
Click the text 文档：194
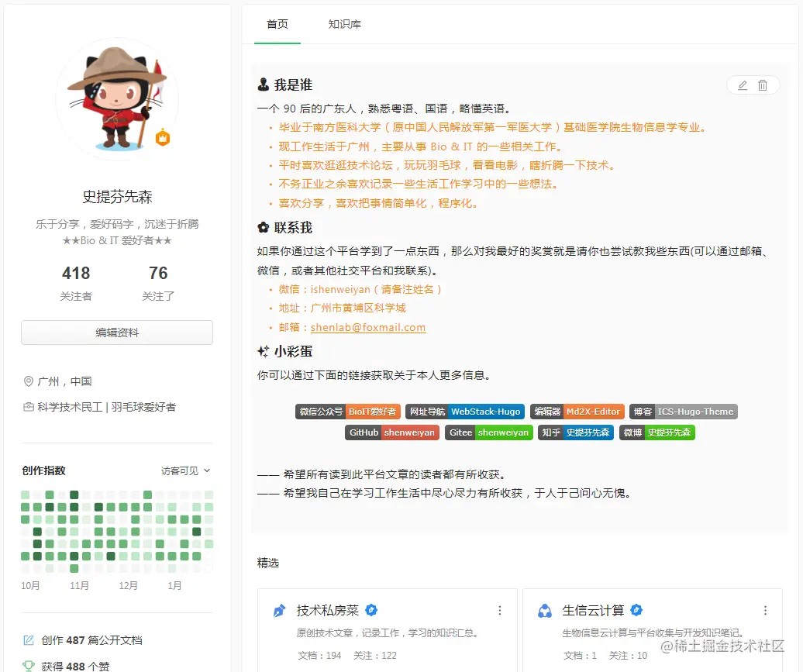coord(319,655)
